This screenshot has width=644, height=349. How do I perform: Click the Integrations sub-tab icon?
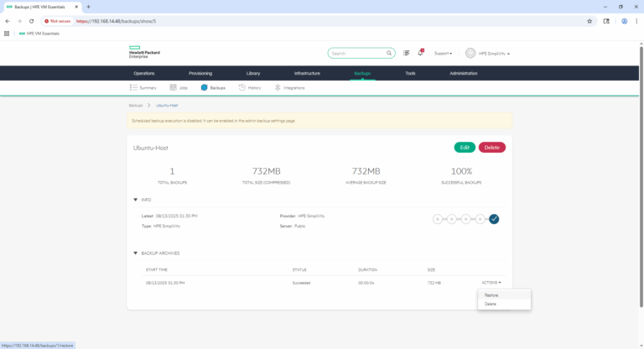click(x=278, y=87)
